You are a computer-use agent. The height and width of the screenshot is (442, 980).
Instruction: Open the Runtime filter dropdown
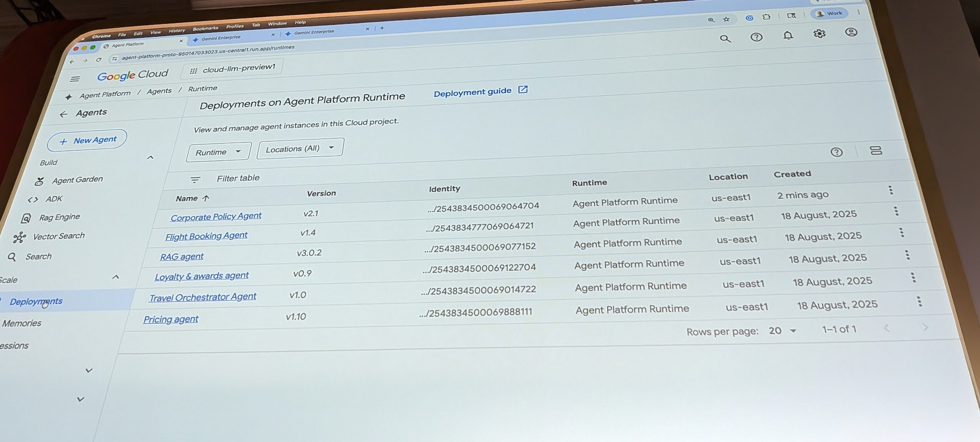[x=218, y=152]
